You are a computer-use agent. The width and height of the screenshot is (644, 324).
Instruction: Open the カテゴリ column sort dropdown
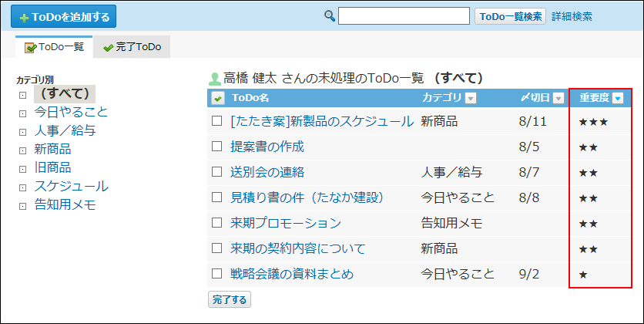(471, 98)
